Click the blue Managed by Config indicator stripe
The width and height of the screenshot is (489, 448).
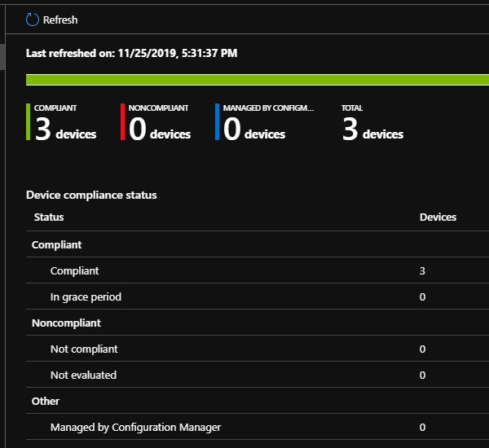point(218,122)
